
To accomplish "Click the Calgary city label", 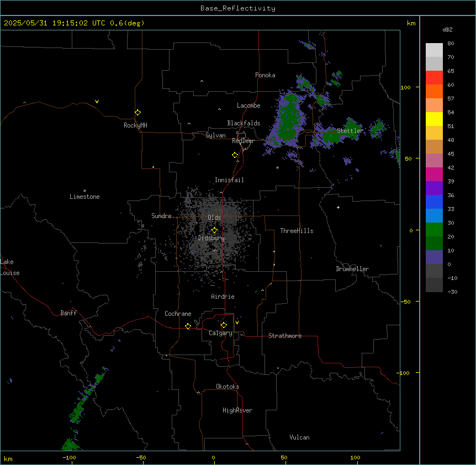I will click(220, 333).
